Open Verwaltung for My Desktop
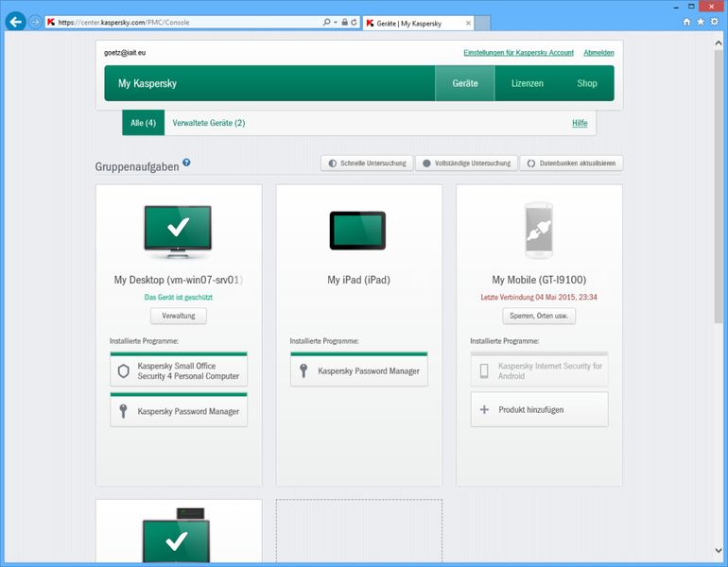Viewport: 728px width, 567px height. click(x=179, y=316)
